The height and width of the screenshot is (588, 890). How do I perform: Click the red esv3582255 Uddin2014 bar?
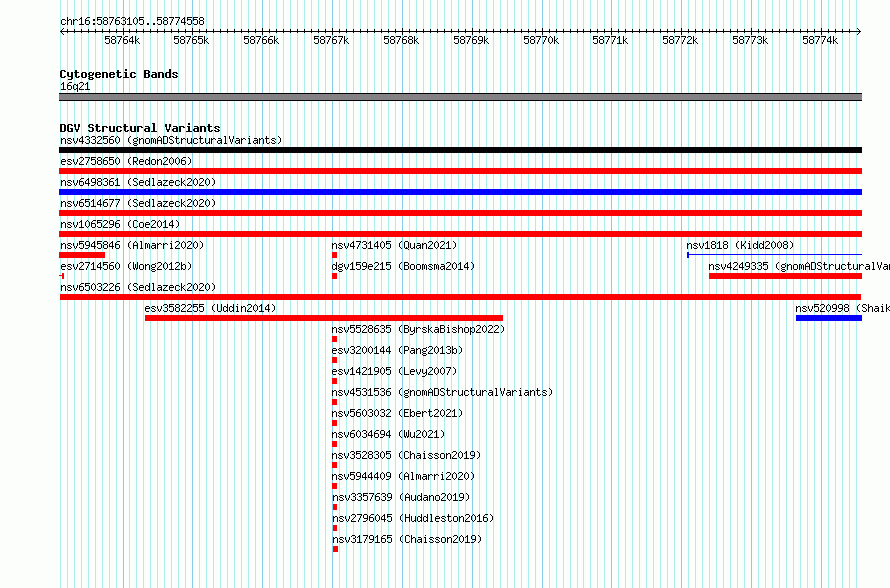[324, 318]
